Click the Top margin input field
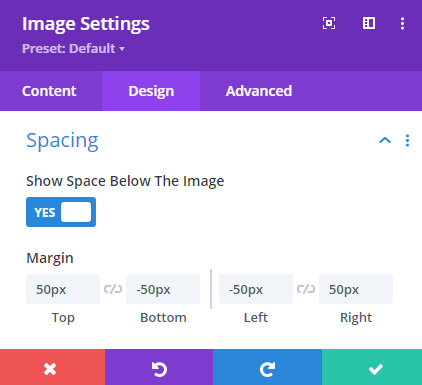This screenshot has height=385, width=422. point(63,289)
